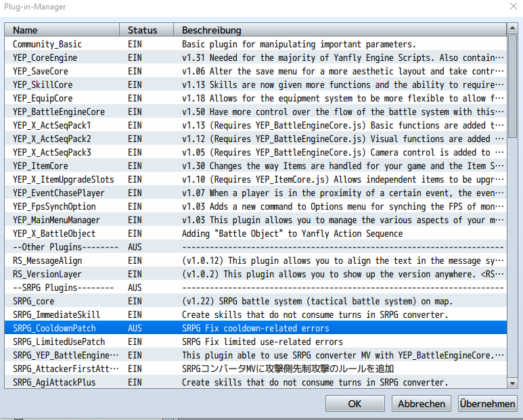Viewport: 523px width, 420px height.
Task: Select the SRPG_AttackerFirstAtt… plugin
Action: [x=256, y=369]
